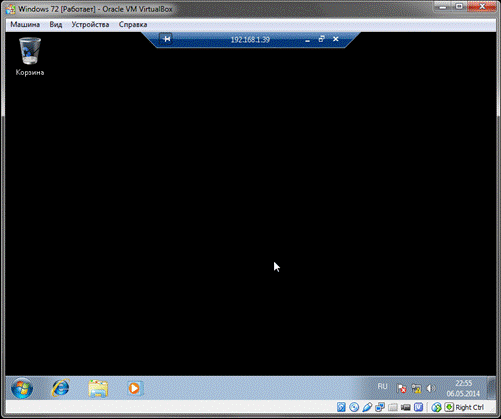The image size is (501, 419).
Task: Click the network adapters status icon
Action: 380,407
